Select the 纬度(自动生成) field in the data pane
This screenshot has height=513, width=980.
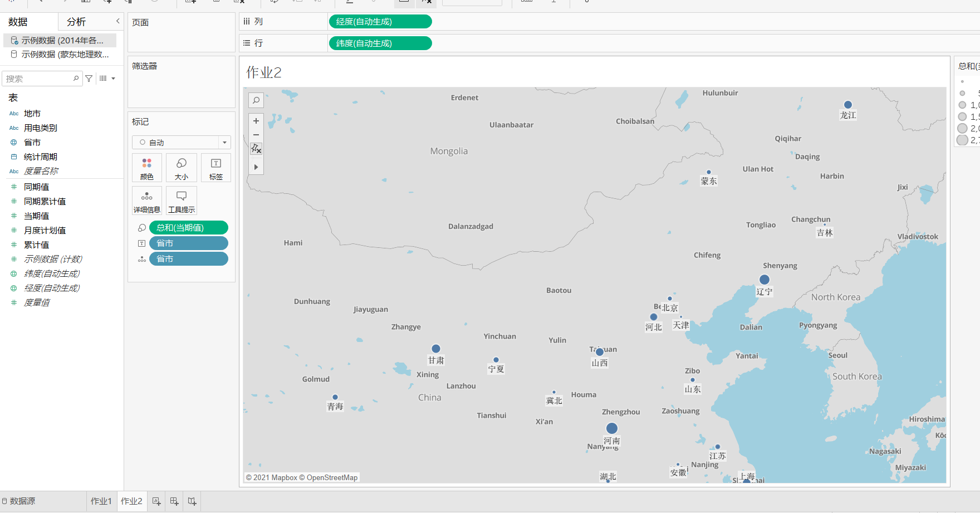tap(52, 274)
